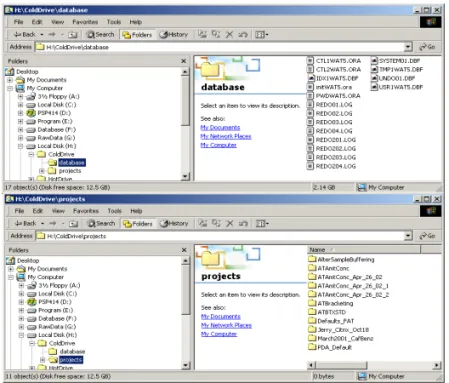
Task: Click Go button in projects window
Action: [428, 236]
